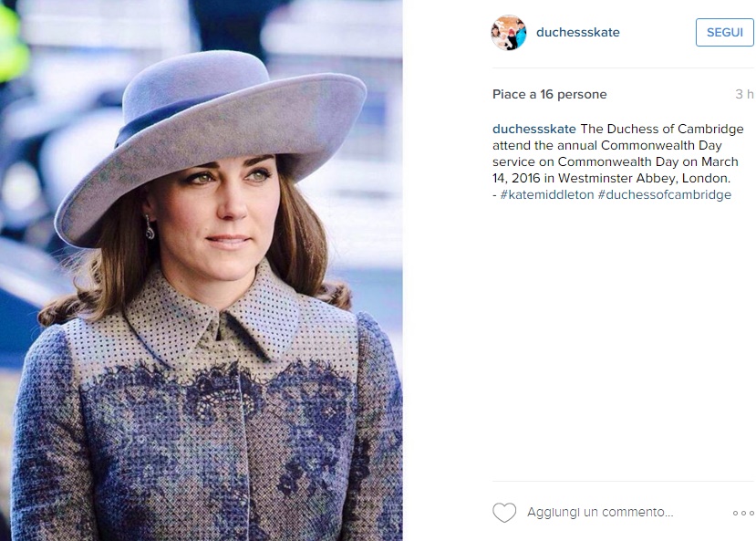Click the main post photo
The height and width of the screenshot is (541, 756).
point(202,270)
